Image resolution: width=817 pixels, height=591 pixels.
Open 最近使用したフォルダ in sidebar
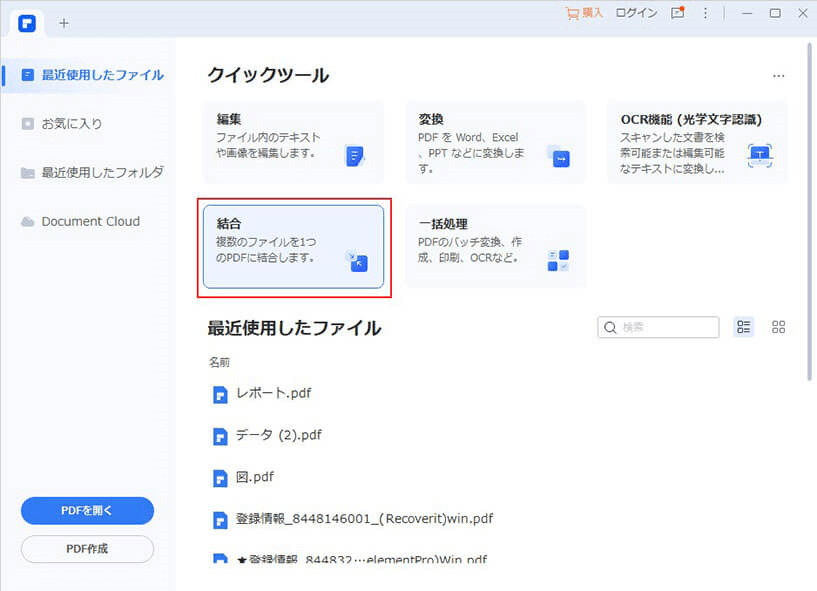[93, 172]
